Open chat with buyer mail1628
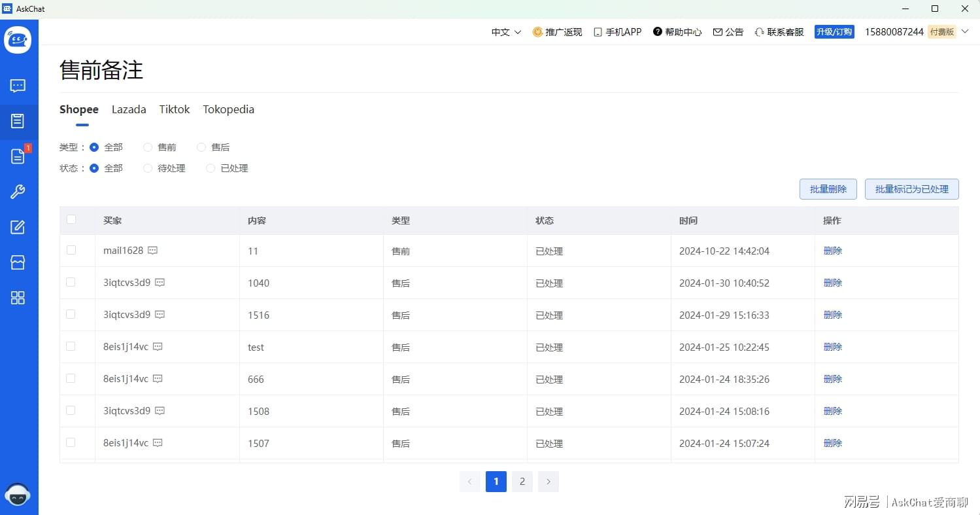980x515 pixels. click(x=153, y=251)
